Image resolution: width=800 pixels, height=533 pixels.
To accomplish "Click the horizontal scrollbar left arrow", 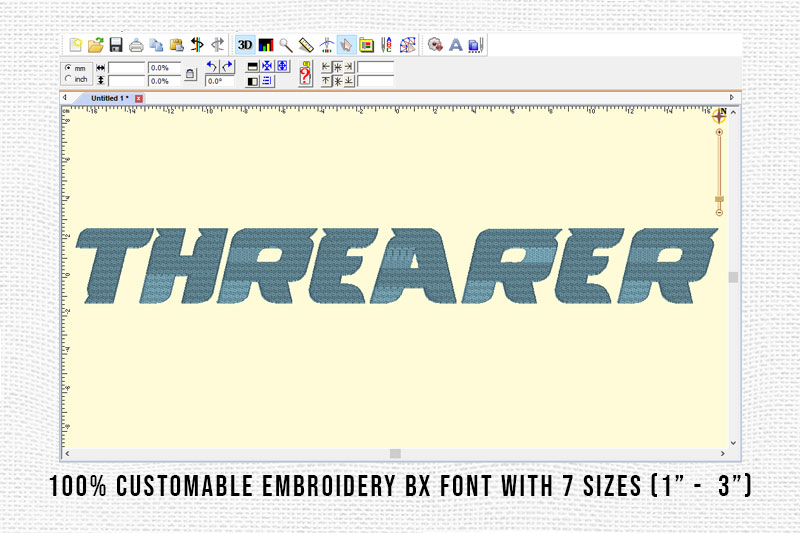I will (67, 453).
